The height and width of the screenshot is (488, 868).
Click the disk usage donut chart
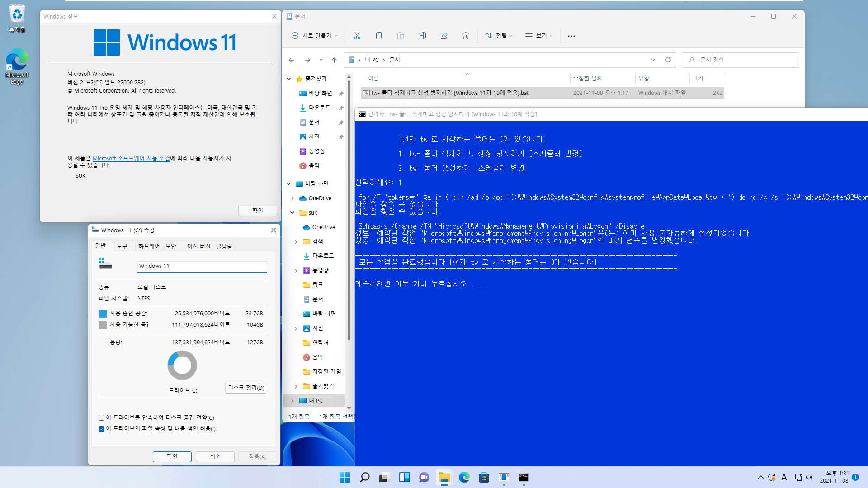click(182, 365)
